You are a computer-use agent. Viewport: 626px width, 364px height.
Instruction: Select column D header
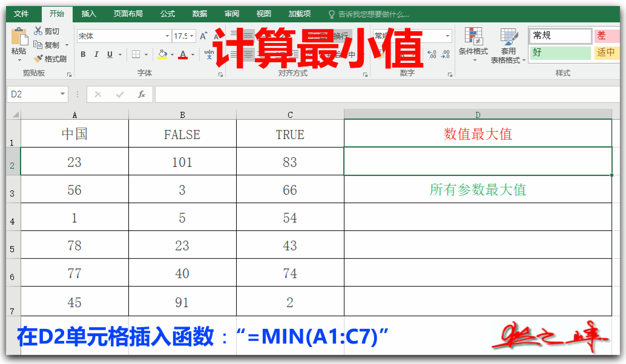tap(478, 115)
